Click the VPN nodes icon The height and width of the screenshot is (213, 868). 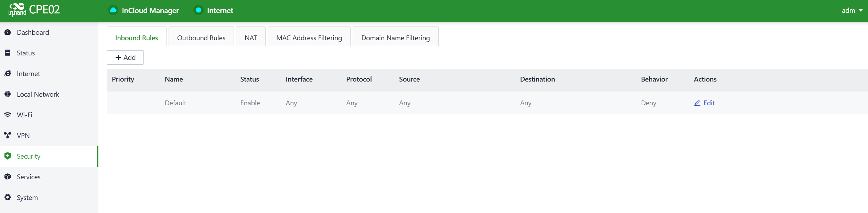click(x=8, y=136)
